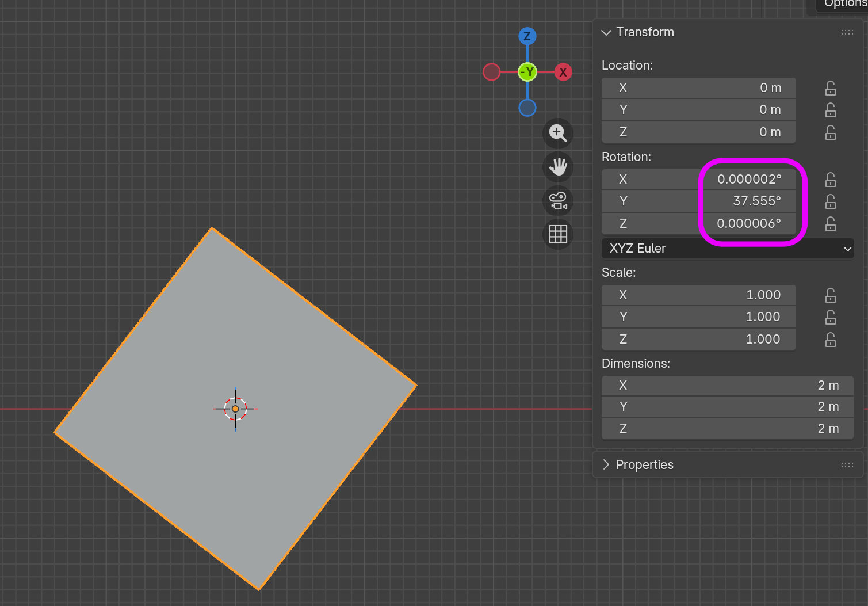Image resolution: width=868 pixels, height=606 pixels.
Task: Click the blue Z axis gizmo ball
Action: 527,36
